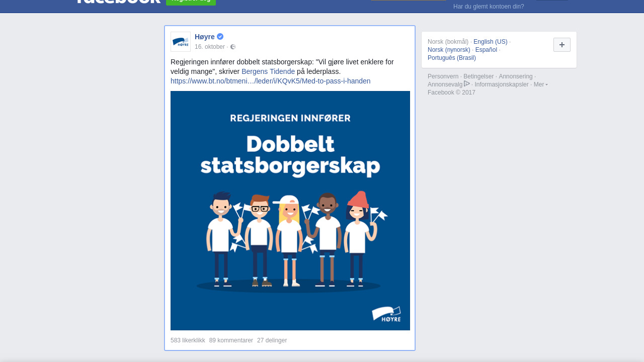
Task: Open the Dobbelt statsborgerskap post image
Action: (290, 211)
